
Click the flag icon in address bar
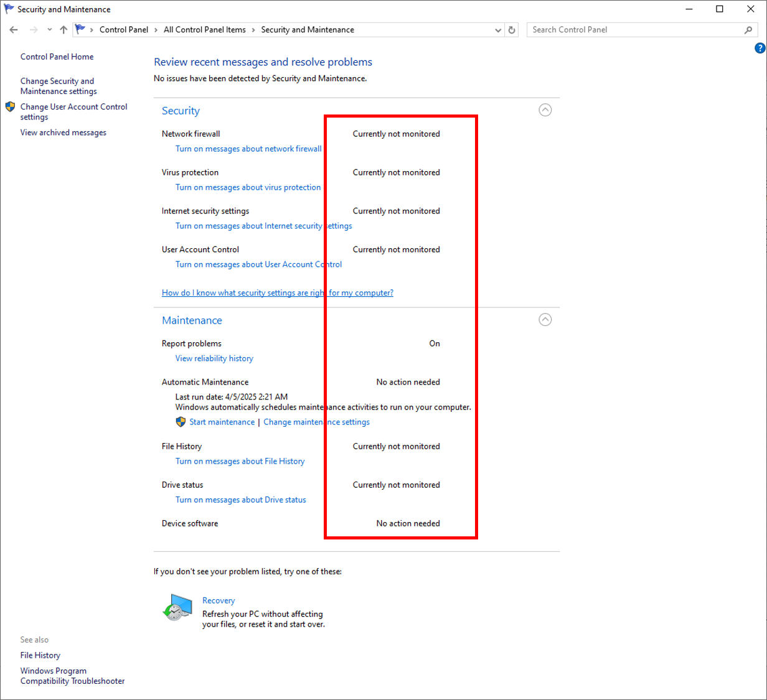click(80, 29)
